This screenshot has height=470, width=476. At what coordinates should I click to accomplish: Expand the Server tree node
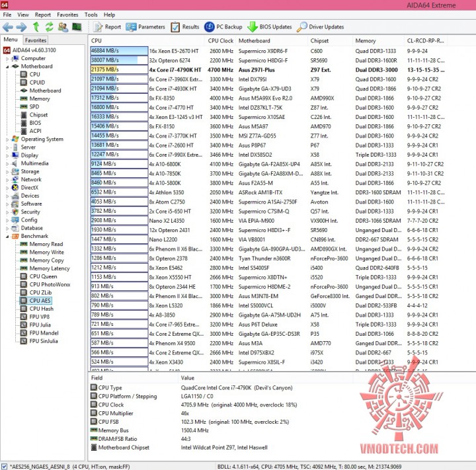7,147
